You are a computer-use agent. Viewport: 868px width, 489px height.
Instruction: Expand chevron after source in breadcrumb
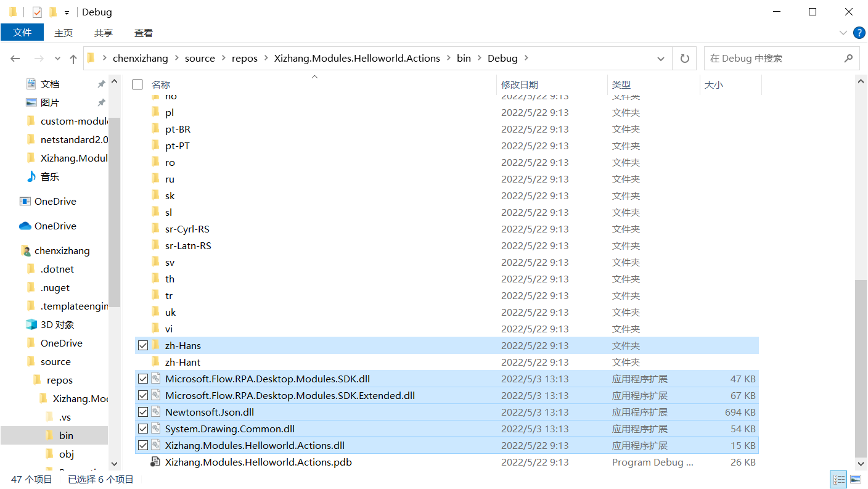223,59
